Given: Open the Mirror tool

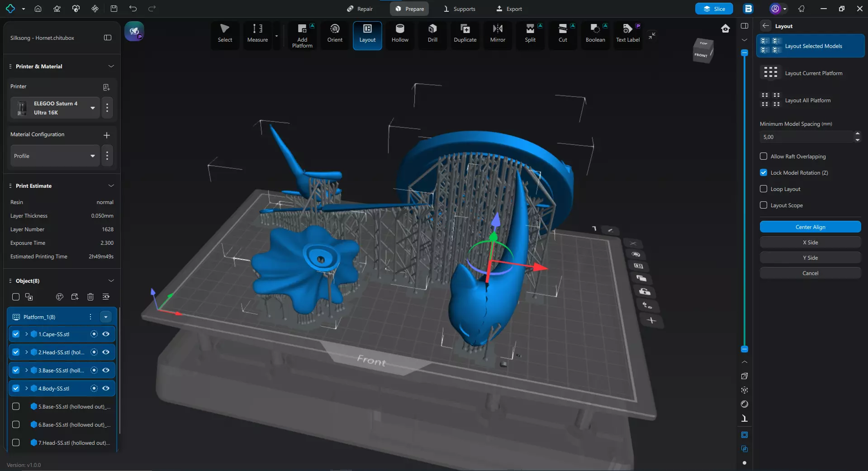Looking at the screenshot, I should 498,35.
